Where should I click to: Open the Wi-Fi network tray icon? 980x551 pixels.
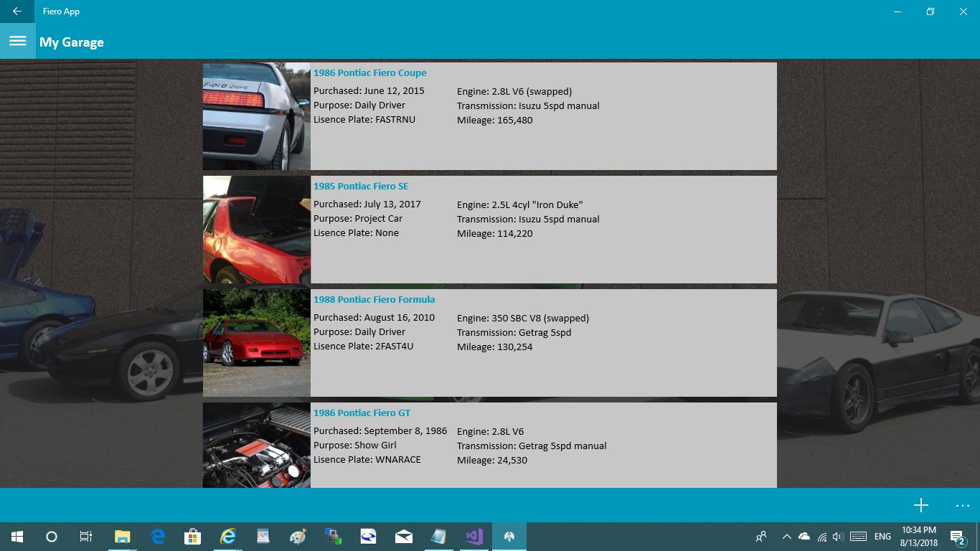pos(821,536)
